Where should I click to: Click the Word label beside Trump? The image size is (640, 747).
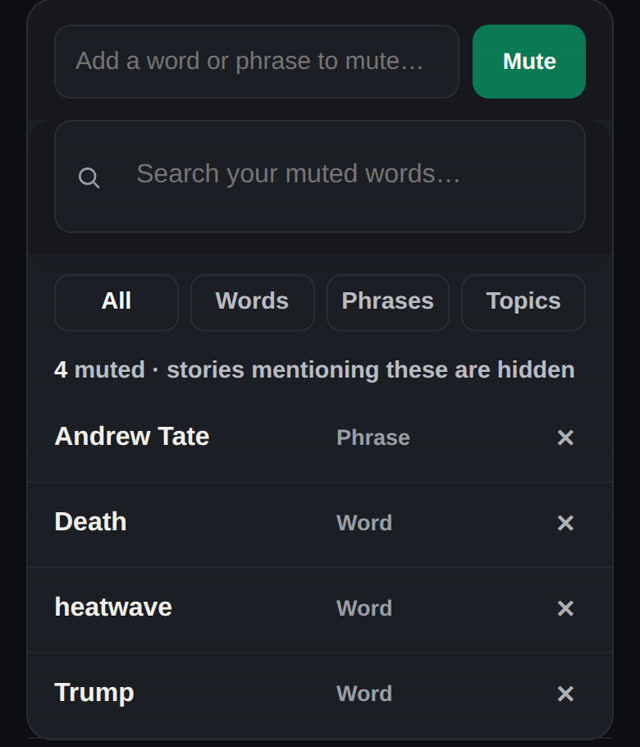[364, 693]
